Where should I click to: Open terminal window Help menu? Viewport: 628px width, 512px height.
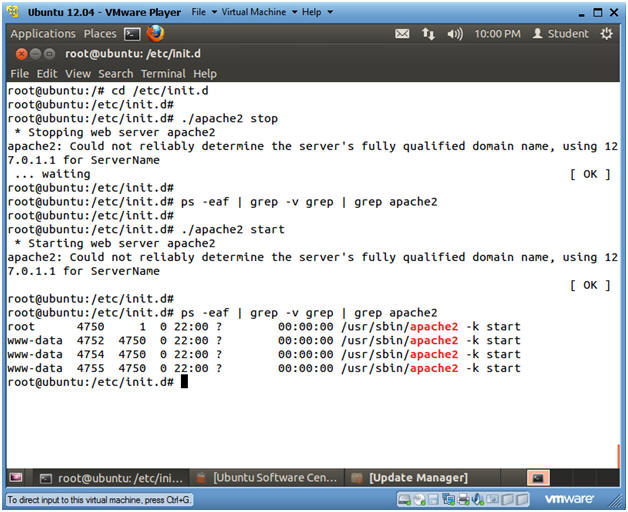click(205, 74)
